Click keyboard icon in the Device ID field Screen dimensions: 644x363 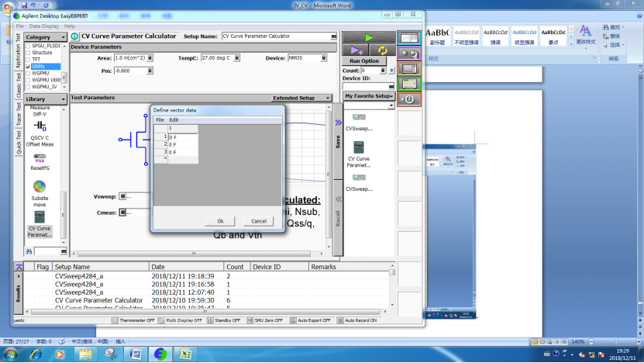point(391,86)
